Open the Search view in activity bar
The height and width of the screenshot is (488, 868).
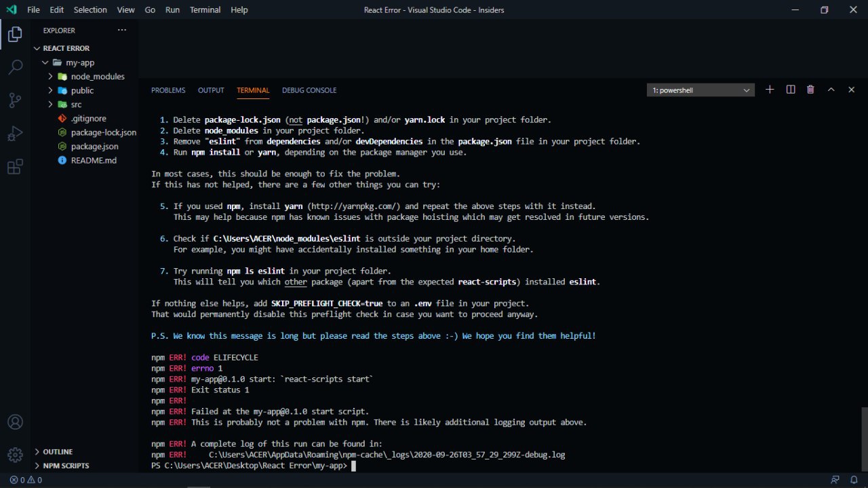pyautogui.click(x=15, y=67)
